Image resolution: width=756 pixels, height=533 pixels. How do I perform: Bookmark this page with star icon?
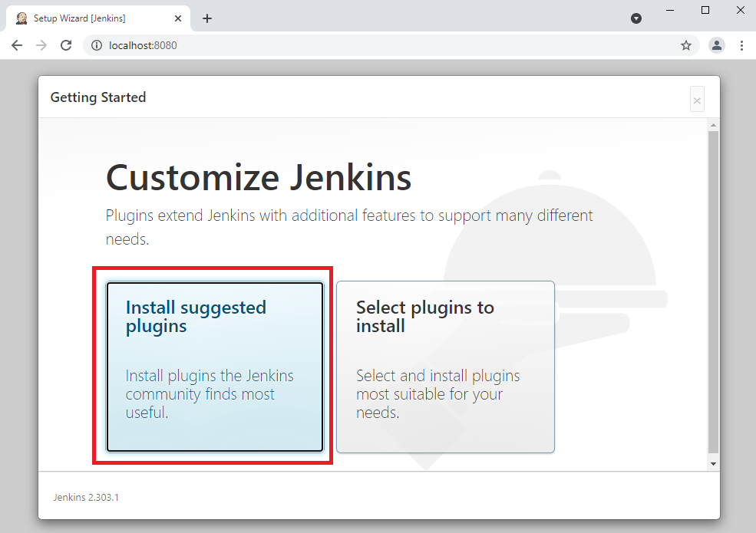686,45
